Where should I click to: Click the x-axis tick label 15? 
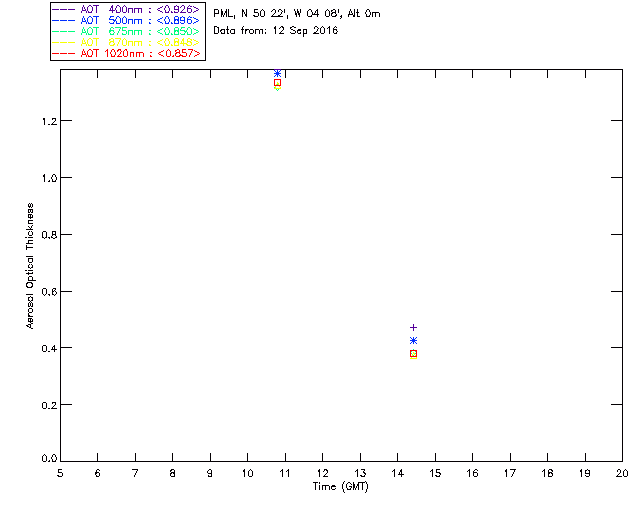435,473
